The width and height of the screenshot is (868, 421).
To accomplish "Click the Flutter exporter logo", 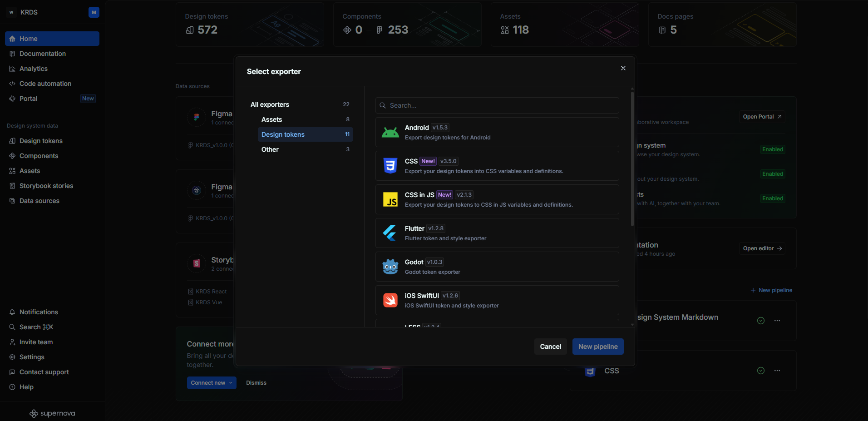I will pyautogui.click(x=390, y=233).
